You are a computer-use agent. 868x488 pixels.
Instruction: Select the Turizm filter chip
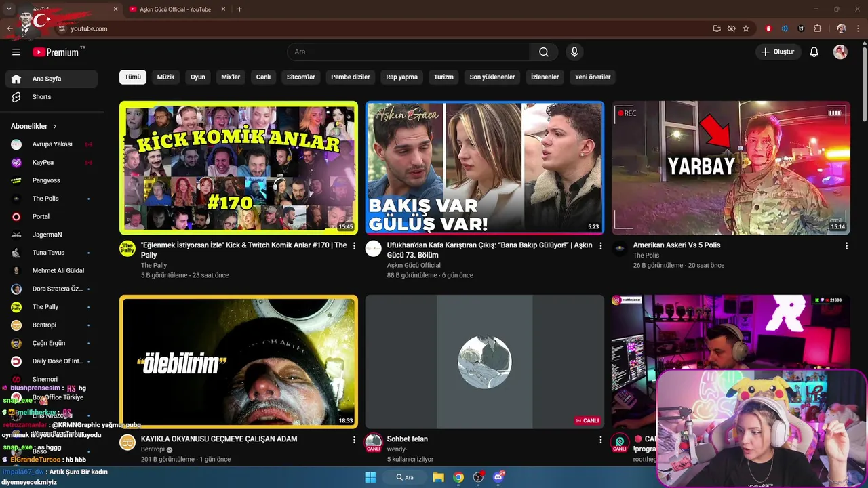point(443,77)
